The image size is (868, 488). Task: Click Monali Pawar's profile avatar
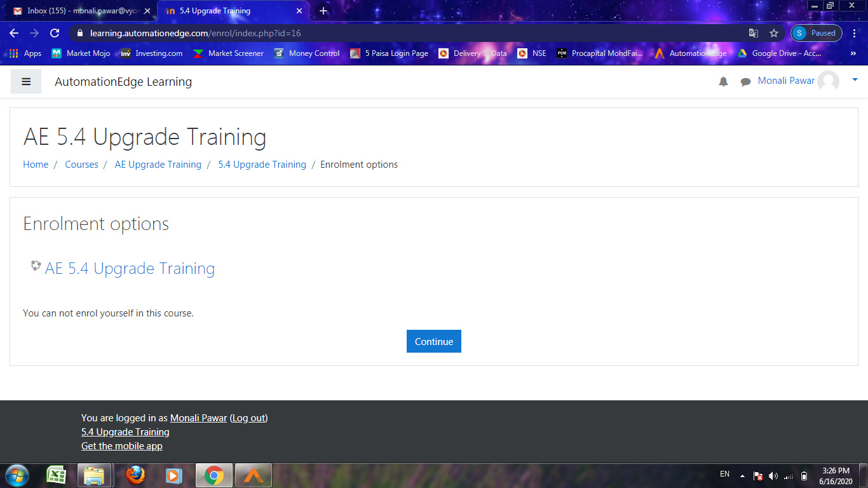click(828, 81)
